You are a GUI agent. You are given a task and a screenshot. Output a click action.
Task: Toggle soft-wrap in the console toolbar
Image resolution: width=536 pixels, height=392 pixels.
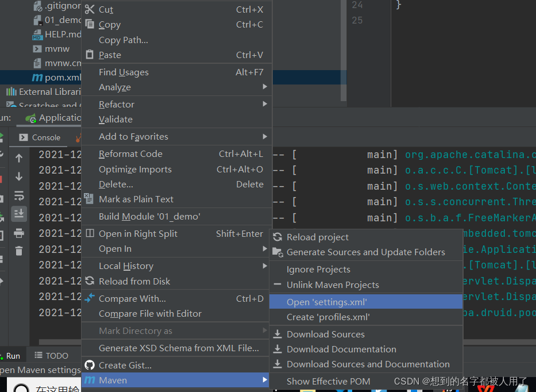point(20,194)
